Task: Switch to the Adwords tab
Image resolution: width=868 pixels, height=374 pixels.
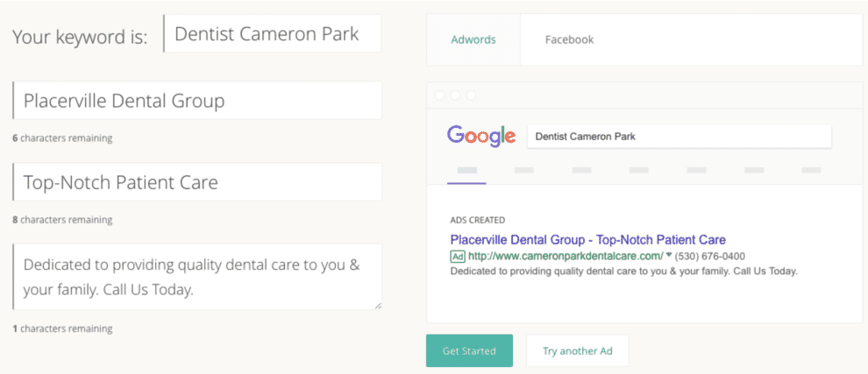Action: [473, 39]
